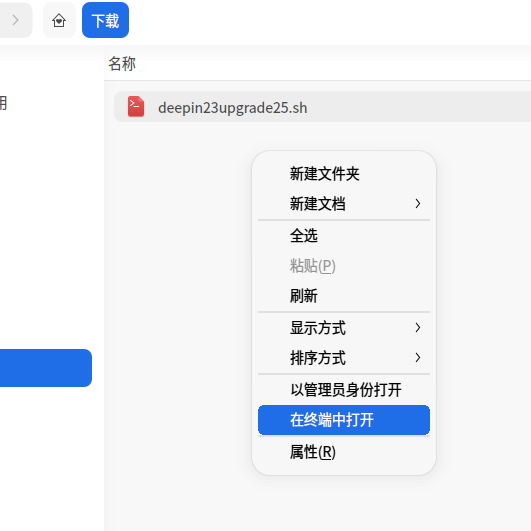Open the 新建文档 submenu entry
This screenshot has width=531, height=531.
344,204
